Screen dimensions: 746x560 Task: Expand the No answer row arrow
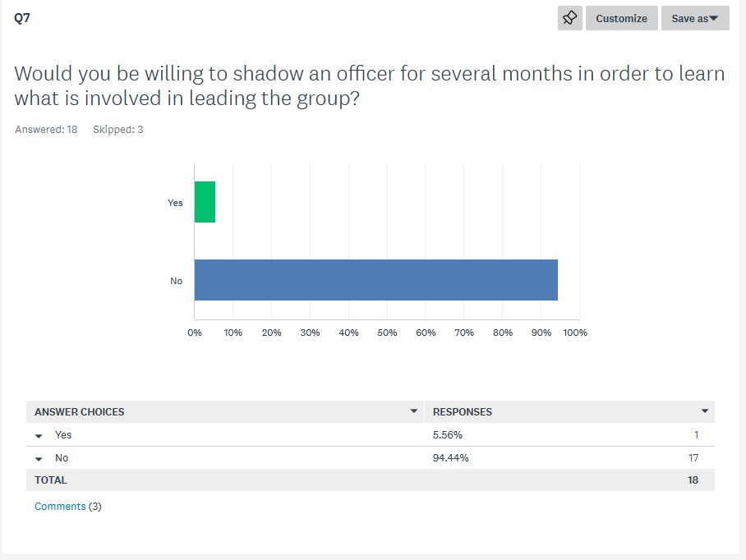point(39,459)
